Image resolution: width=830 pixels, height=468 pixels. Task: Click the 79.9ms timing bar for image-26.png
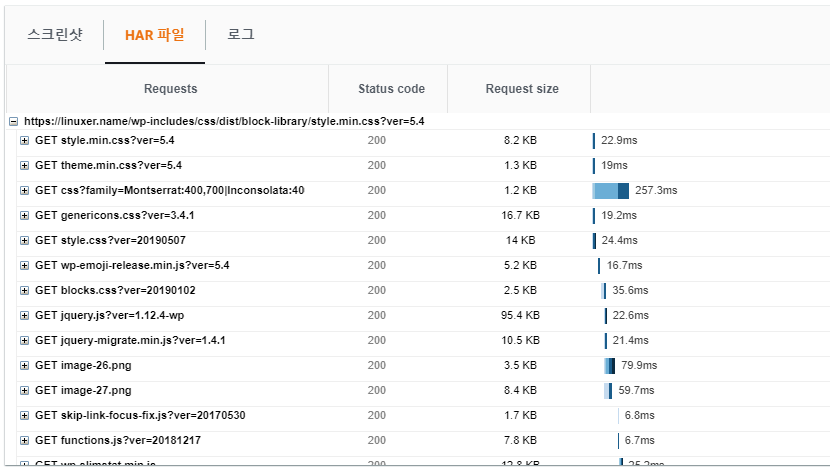pos(609,366)
